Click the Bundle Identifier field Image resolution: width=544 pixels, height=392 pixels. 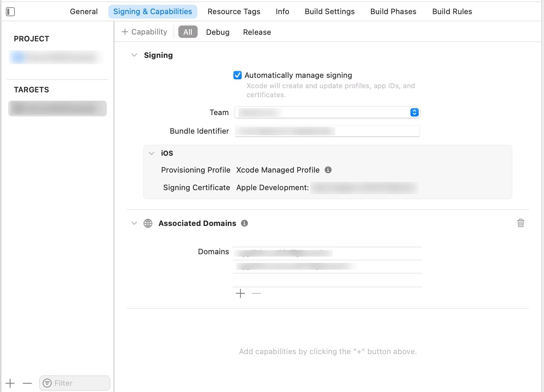point(327,131)
